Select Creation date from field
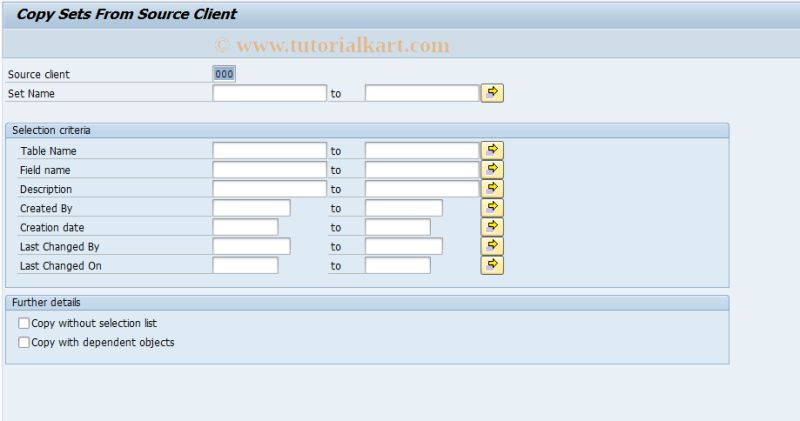 click(x=245, y=227)
